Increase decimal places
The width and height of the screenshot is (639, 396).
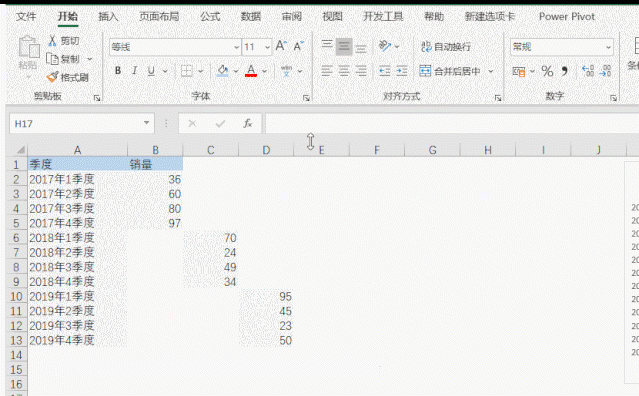588,71
